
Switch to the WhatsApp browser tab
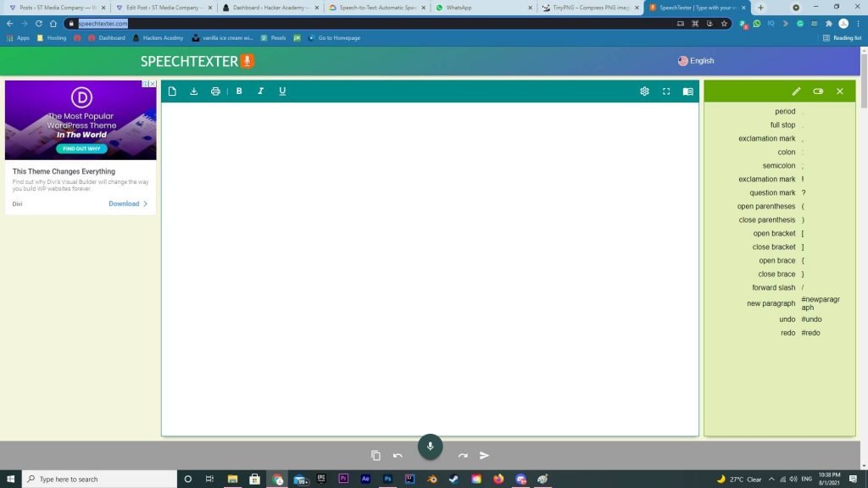(484, 8)
